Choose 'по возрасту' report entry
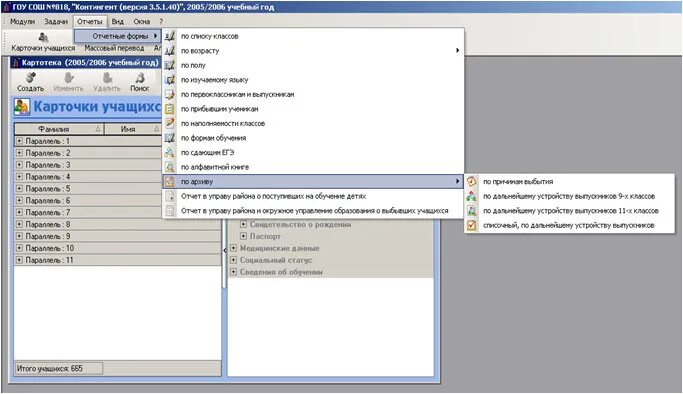 point(313,51)
